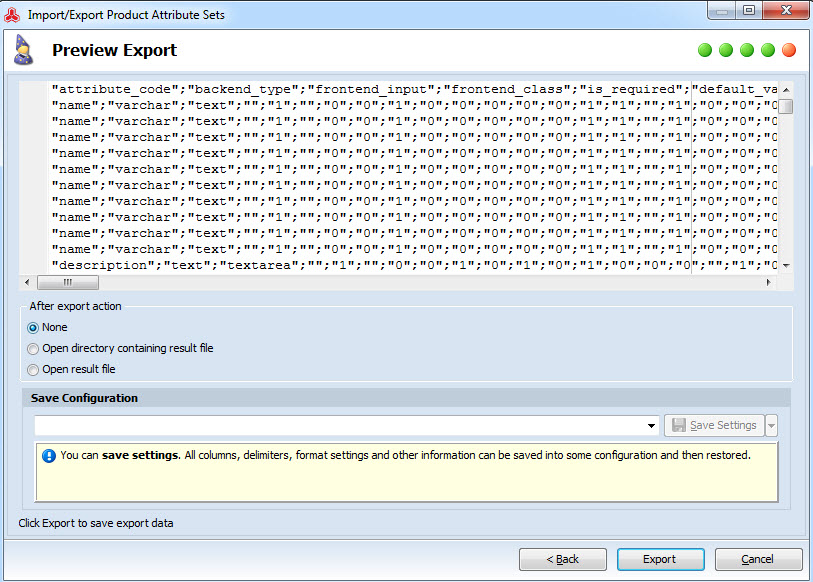Minimize the Import/Export window
The image size is (813, 582).
point(722,10)
